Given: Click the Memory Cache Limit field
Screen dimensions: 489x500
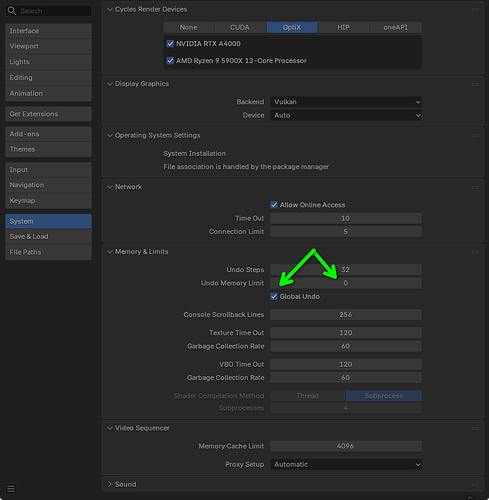Looking at the screenshot, I should (346, 446).
